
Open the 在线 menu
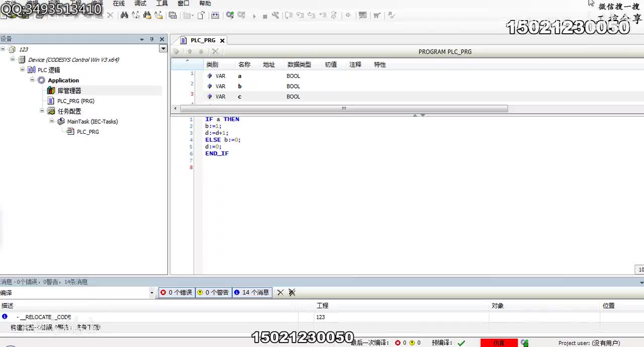pos(119,3)
